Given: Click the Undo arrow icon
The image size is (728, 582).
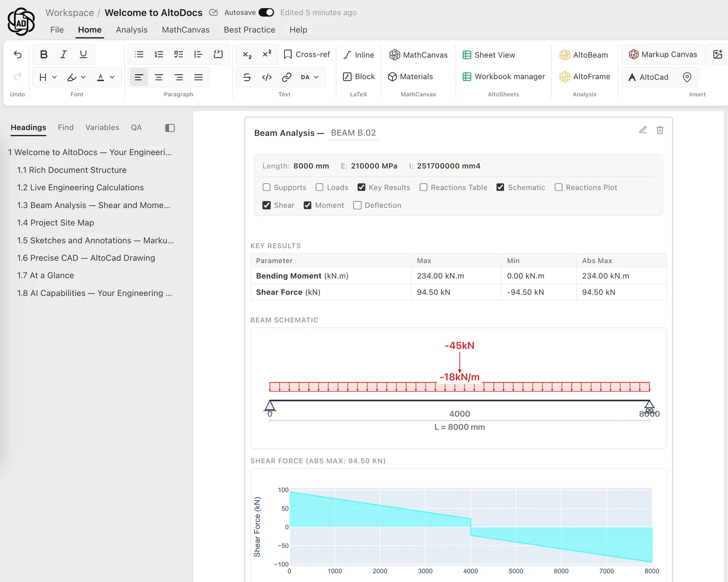Looking at the screenshot, I should 18,55.
